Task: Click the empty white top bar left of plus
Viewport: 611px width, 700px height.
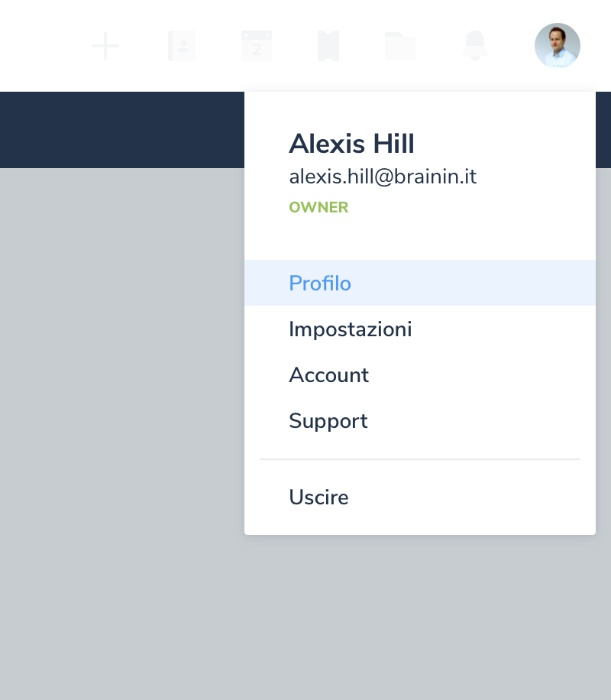Action: point(38,46)
